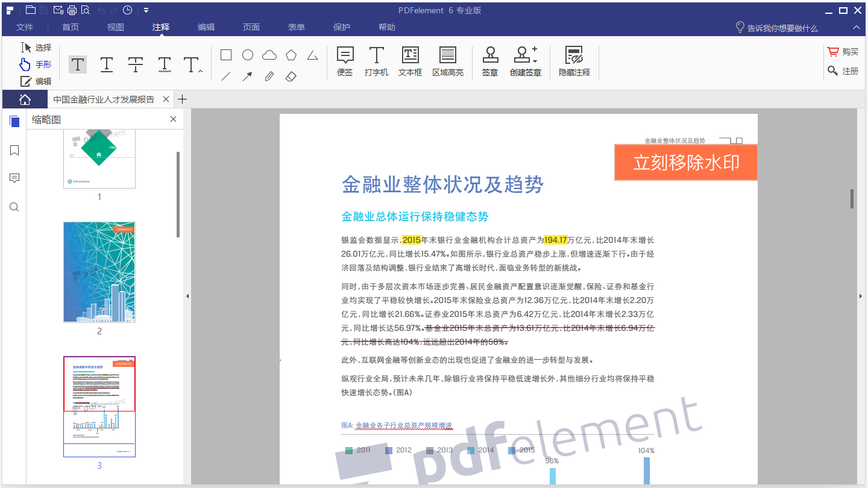Click the clock history icon in quick access bar

pos(128,10)
